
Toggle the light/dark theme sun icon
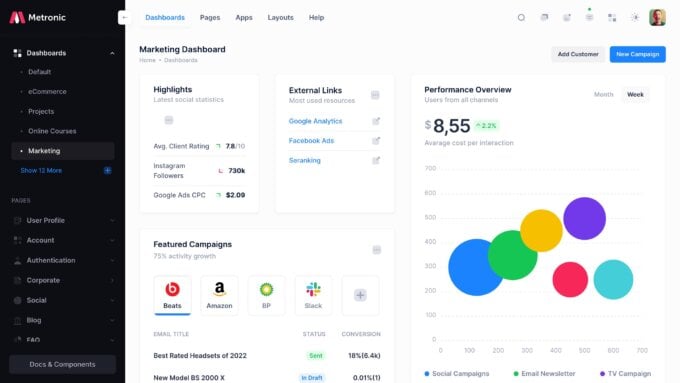pos(635,18)
